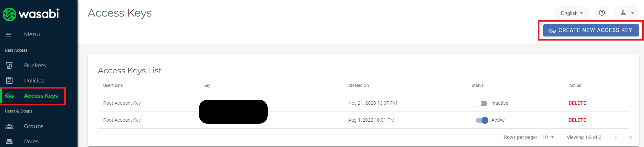
Task: Disable the active Root Account Key toggle
Action: coord(482,120)
